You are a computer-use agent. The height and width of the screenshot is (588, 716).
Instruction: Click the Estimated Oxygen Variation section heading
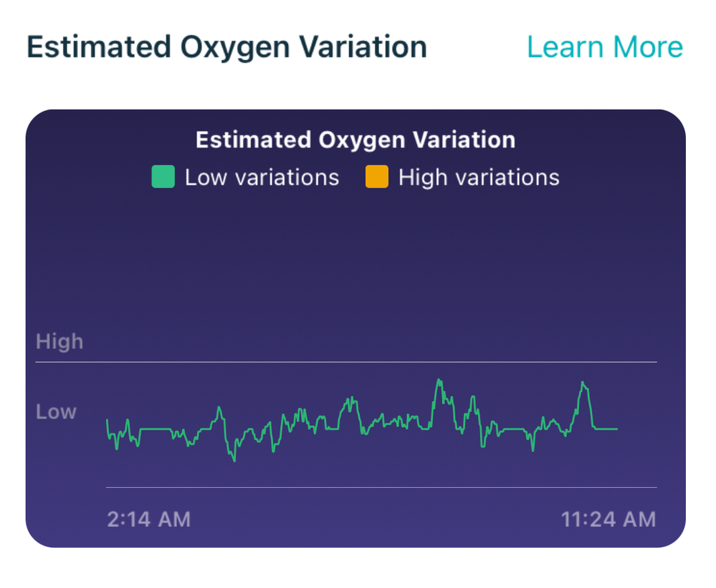pos(226,47)
